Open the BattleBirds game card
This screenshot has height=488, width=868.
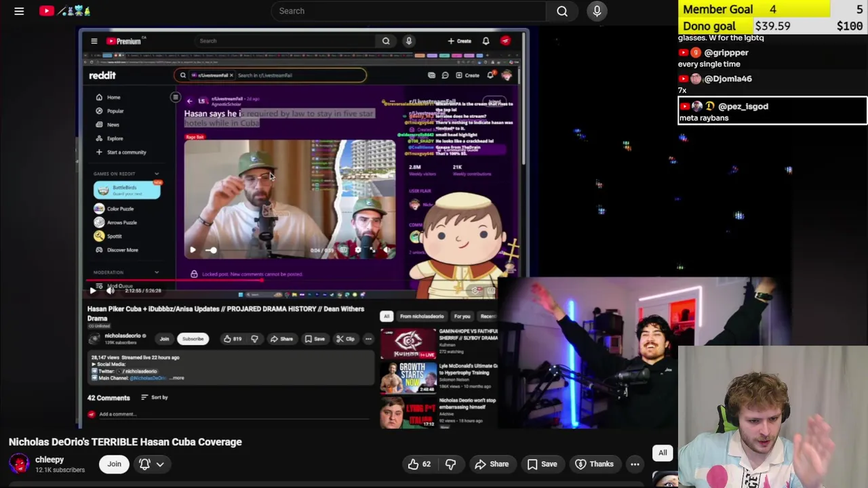pos(127,190)
